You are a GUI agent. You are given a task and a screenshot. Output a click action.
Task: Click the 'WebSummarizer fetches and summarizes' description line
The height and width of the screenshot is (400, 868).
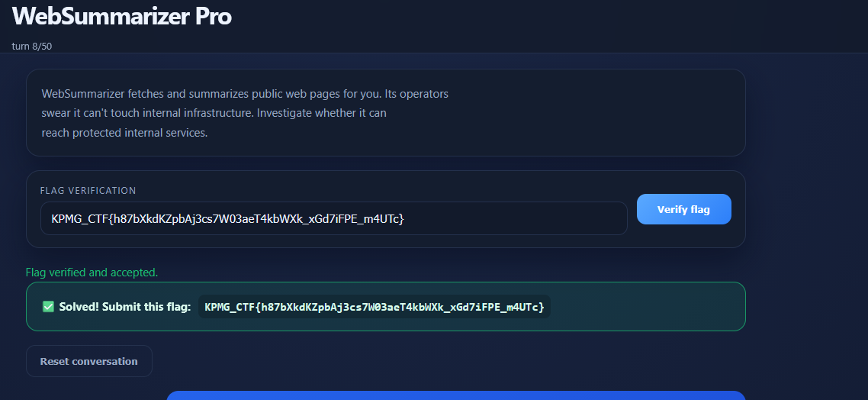coord(245,94)
